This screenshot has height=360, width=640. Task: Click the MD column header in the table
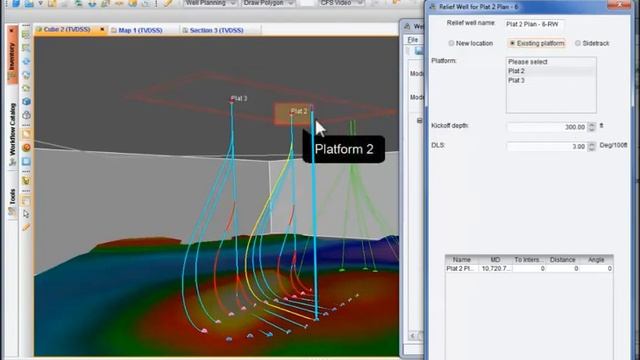point(495,260)
